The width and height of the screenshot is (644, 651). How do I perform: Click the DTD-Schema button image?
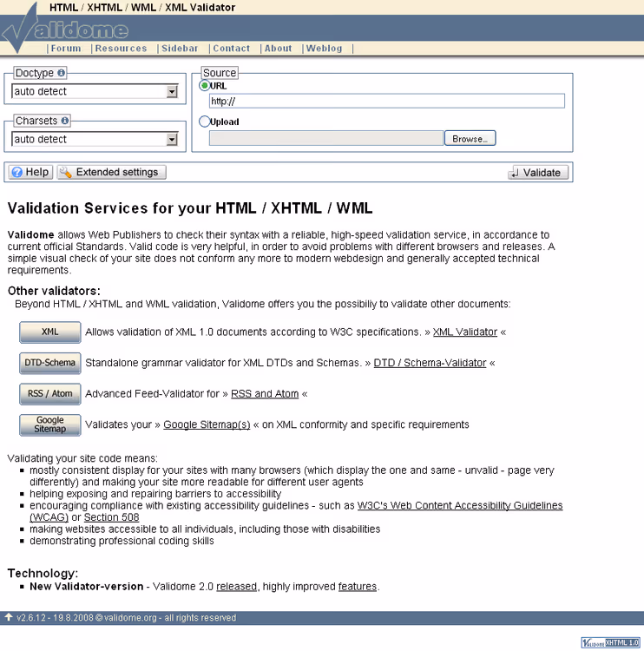(x=49, y=363)
